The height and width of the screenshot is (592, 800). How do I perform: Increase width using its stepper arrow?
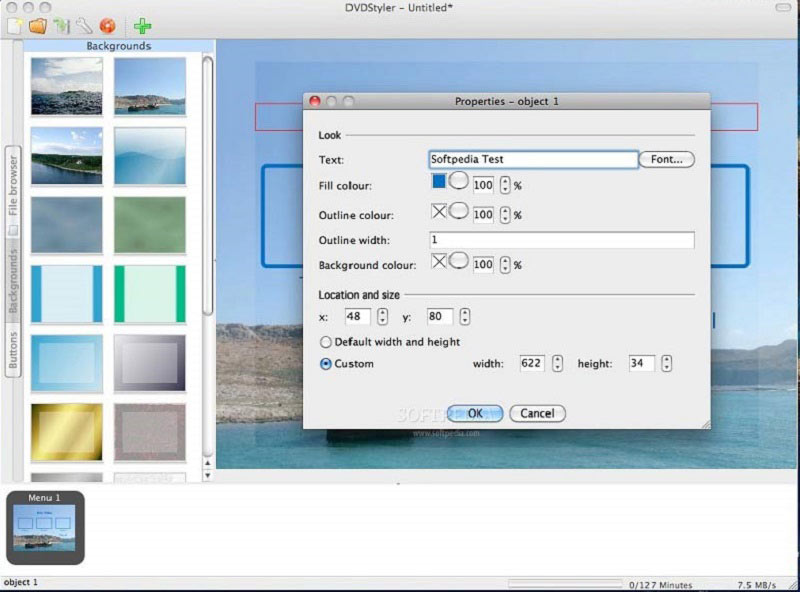coord(556,360)
